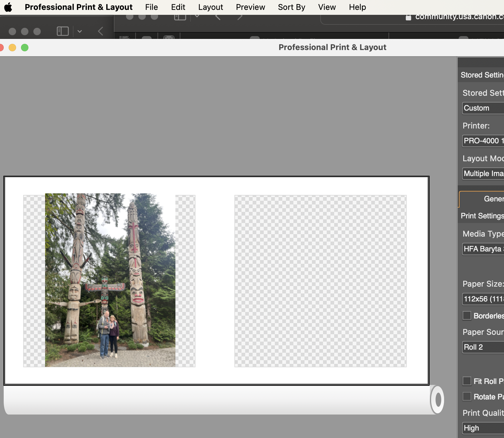This screenshot has width=504, height=438.
Task: Open the PRO-4000 printer selector
Action: 482,141
